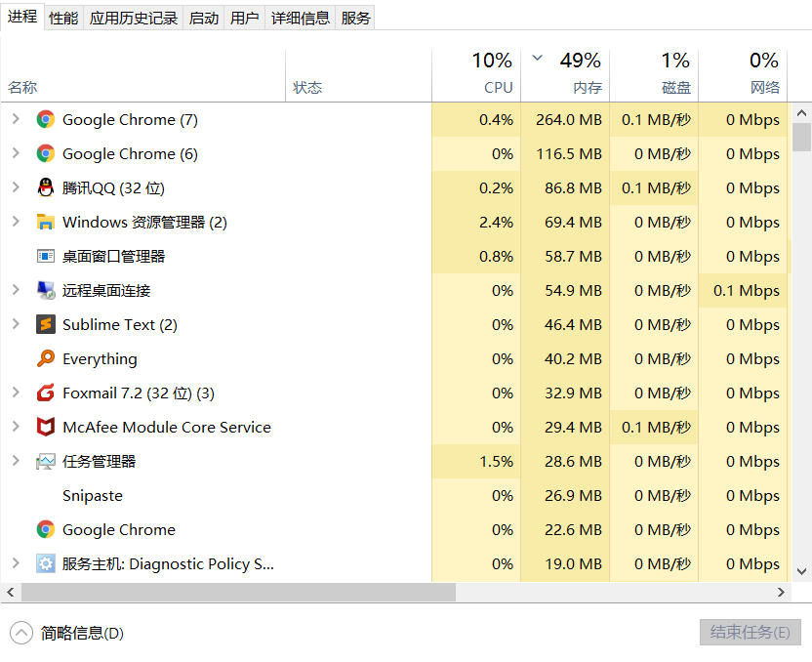
Task: Click the 26.9 MB memory value
Action: click(573, 496)
